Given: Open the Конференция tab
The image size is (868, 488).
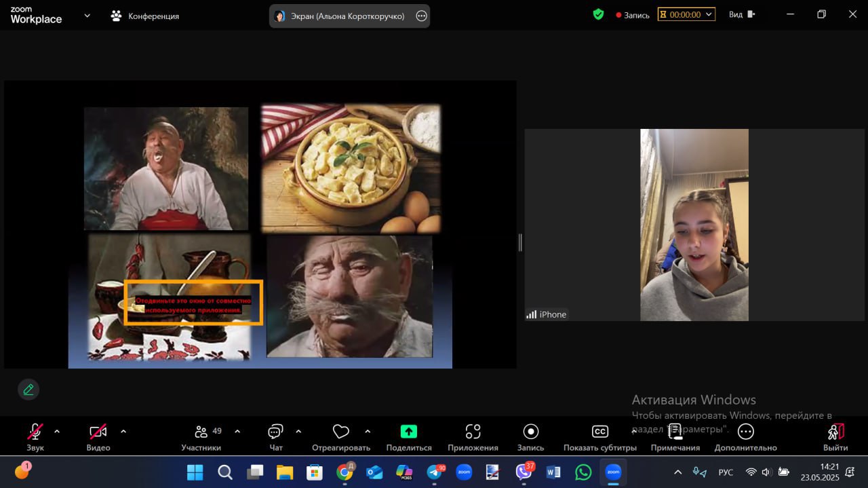Looking at the screenshot, I should [x=145, y=16].
